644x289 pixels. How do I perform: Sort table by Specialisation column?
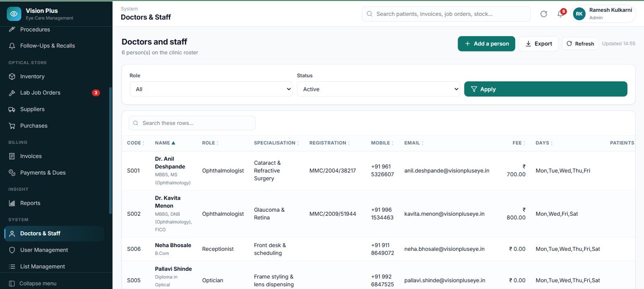coord(277,143)
